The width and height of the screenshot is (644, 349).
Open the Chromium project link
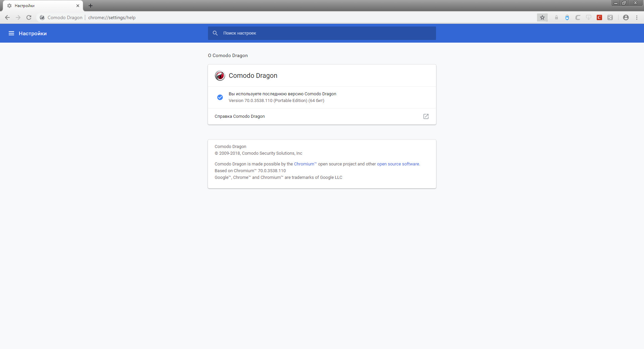305,164
